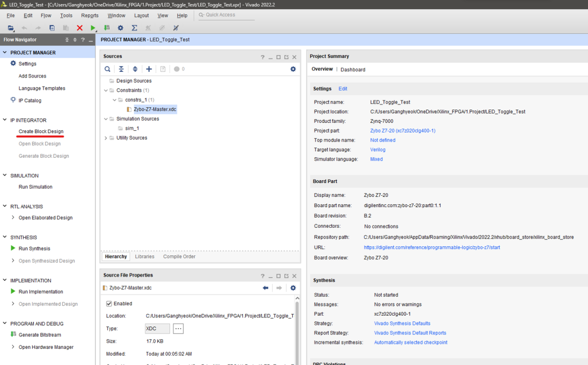Collapse the Constraints folder

pyautogui.click(x=105, y=90)
